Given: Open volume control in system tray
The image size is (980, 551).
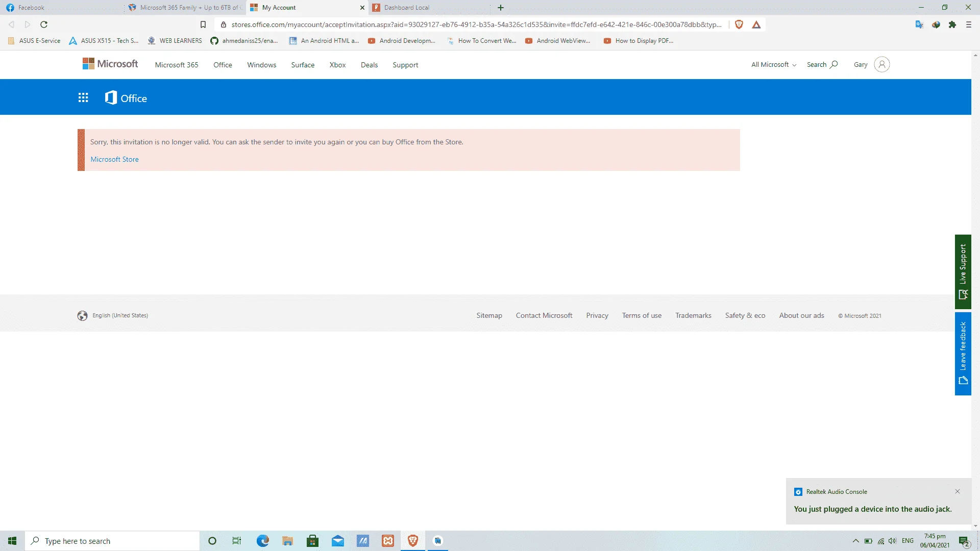Looking at the screenshot, I should coord(892,541).
